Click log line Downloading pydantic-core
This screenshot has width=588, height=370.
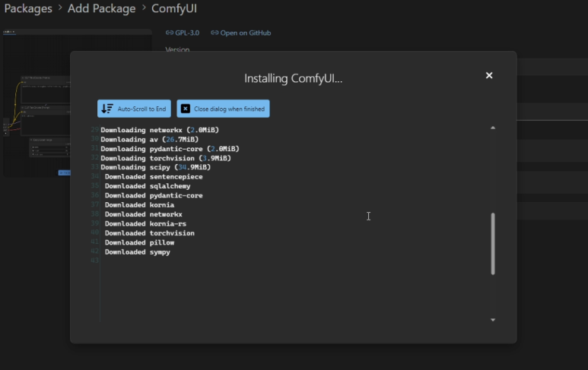(170, 149)
